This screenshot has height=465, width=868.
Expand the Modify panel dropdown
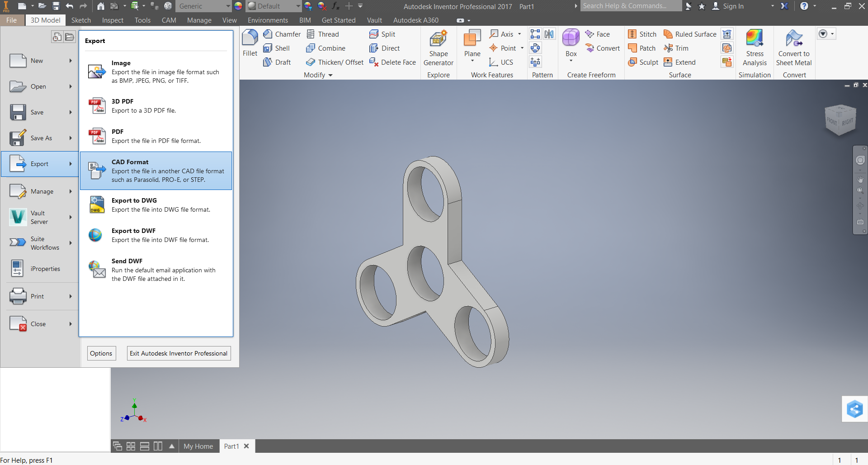318,75
